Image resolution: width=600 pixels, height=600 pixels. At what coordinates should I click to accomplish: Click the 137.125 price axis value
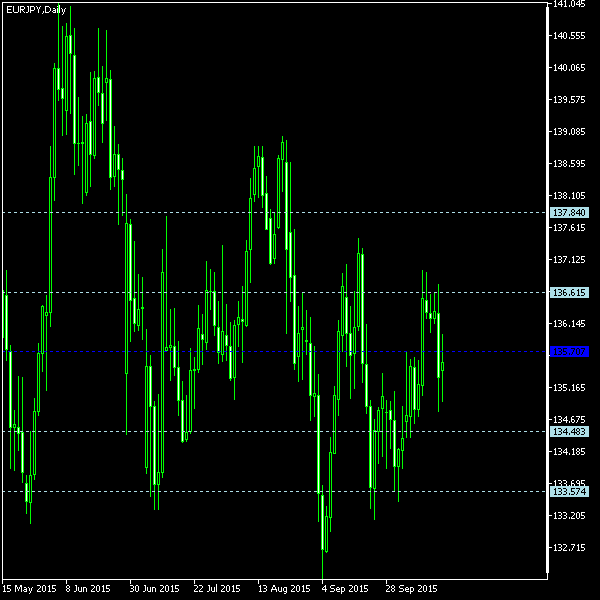tap(569, 260)
